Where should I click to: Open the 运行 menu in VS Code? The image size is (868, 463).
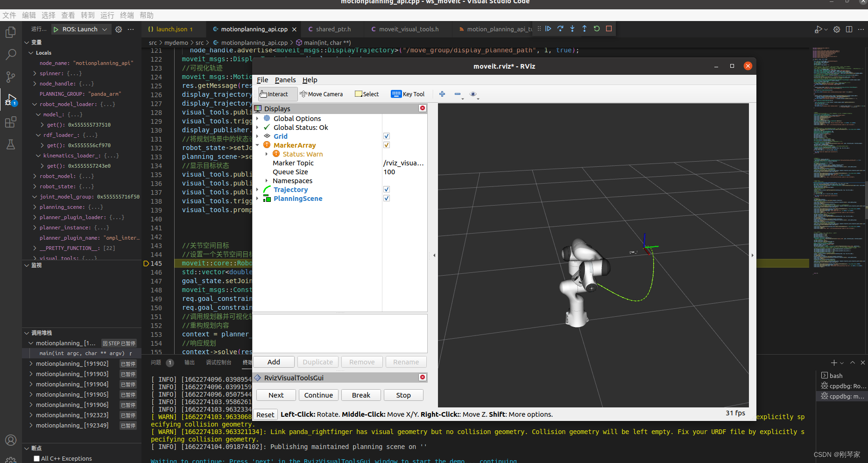107,15
